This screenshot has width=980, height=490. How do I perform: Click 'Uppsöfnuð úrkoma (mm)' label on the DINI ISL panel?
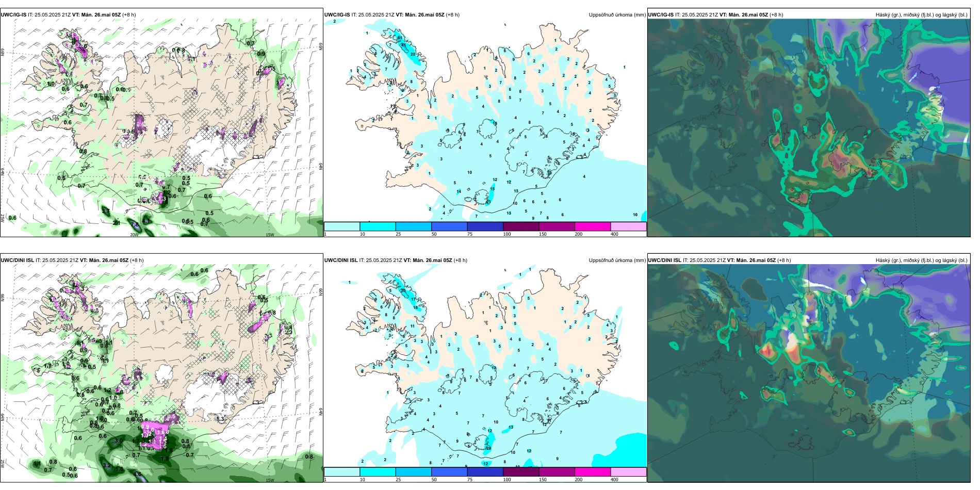(x=617, y=260)
